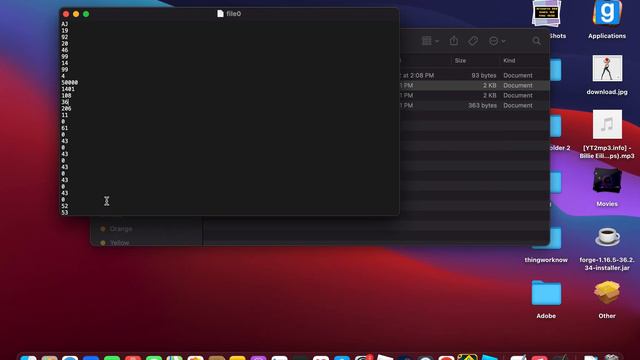Open the Share icon in Finder toolbar
640x360 pixels.
(x=453, y=41)
